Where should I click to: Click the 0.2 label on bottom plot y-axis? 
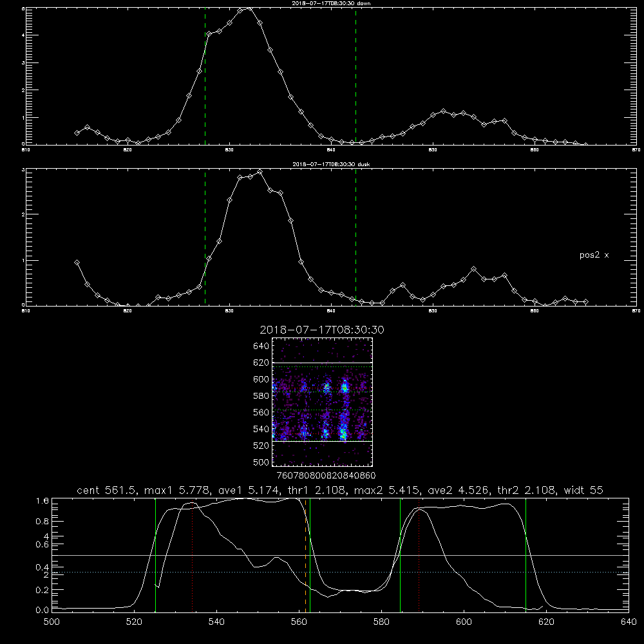(x=43, y=590)
